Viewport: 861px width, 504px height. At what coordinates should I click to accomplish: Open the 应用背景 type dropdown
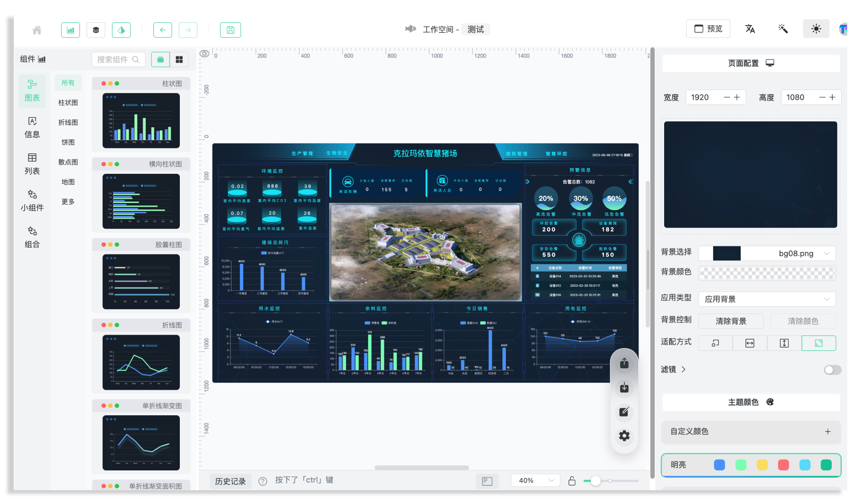tap(767, 299)
